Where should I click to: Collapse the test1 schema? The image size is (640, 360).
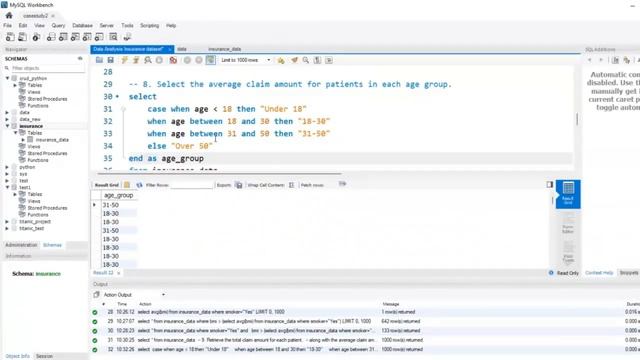tap(7, 187)
